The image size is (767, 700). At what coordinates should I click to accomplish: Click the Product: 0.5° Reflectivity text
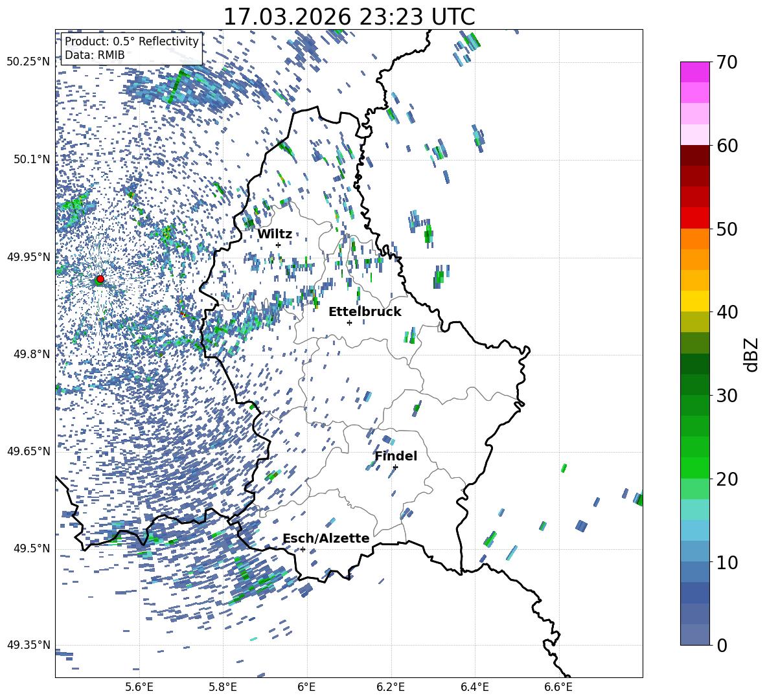click(x=132, y=41)
